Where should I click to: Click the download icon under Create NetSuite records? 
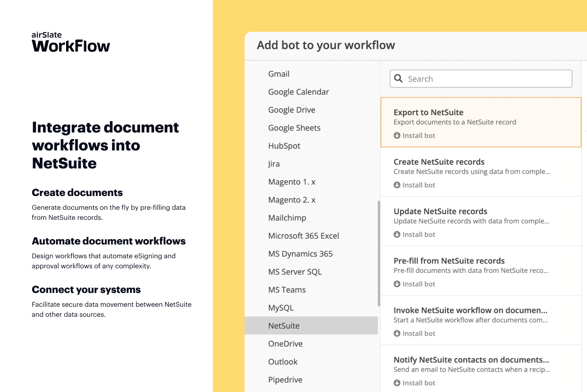click(x=397, y=185)
